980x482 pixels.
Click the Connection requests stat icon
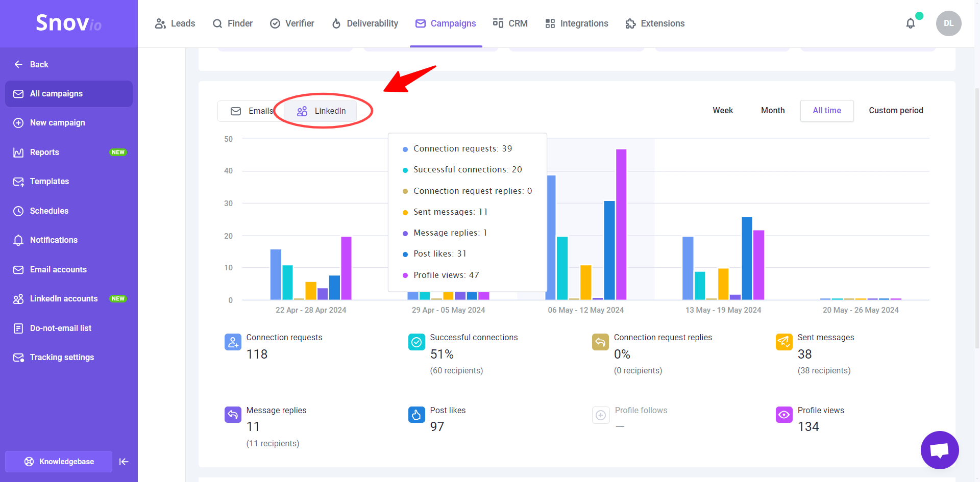click(x=233, y=342)
